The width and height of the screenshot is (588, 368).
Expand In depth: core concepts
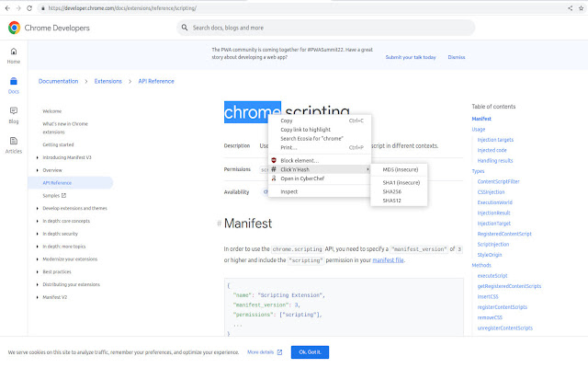(x=37, y=221)
